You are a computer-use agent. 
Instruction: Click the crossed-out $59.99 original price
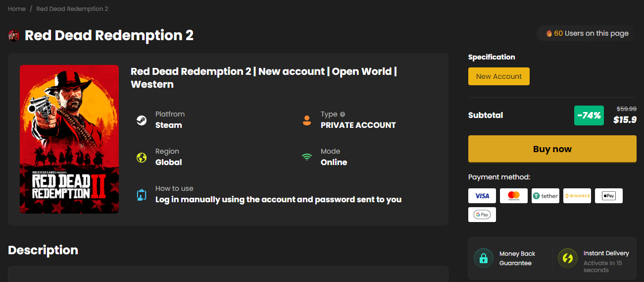tap(626, 109)
